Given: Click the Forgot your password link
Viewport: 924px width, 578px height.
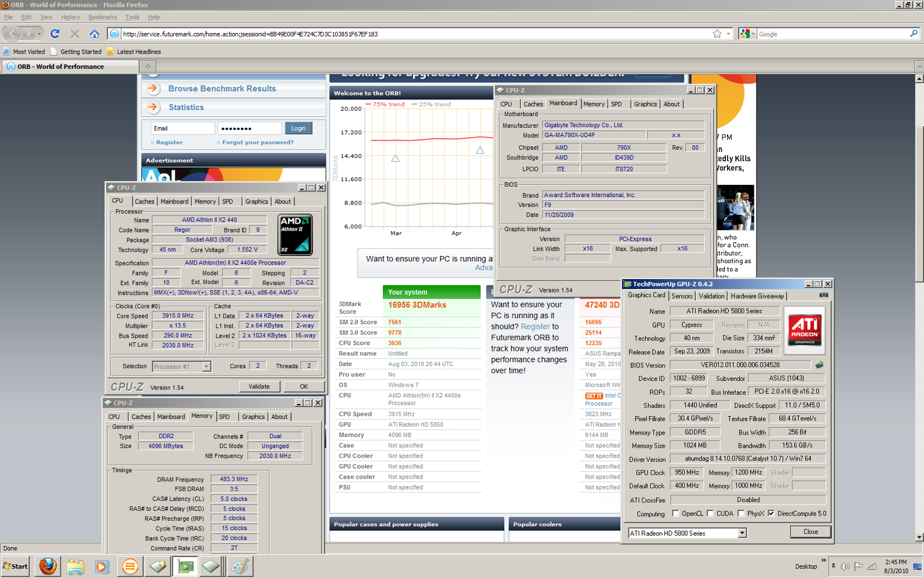Looking at the screenshot, I should (x=258, y=142).
